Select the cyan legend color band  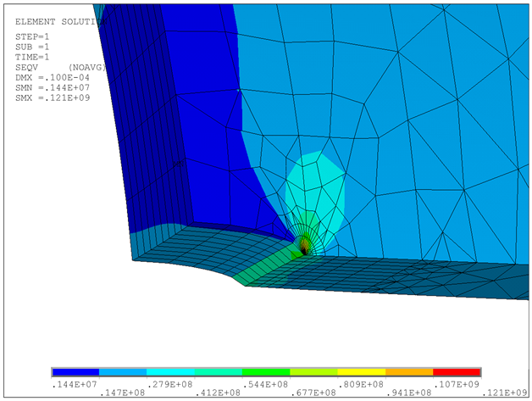[x=170, y=372]
